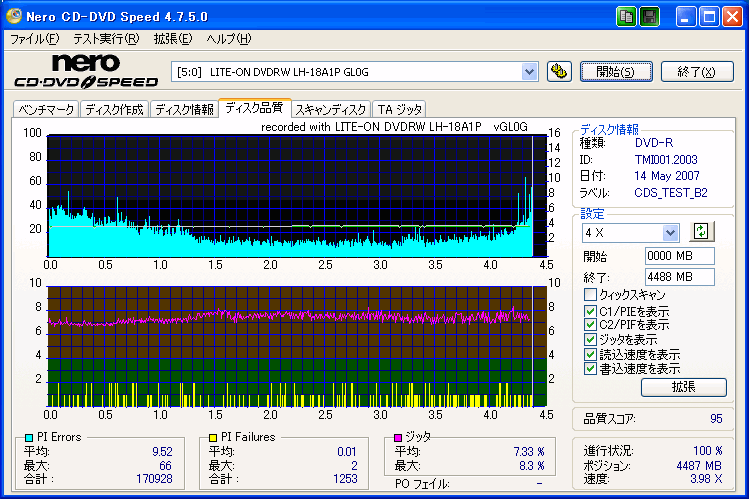This screenshot has height=499, width=749.
Task: Toggle 読込速度を表示 checkbox
Action: 590,354
